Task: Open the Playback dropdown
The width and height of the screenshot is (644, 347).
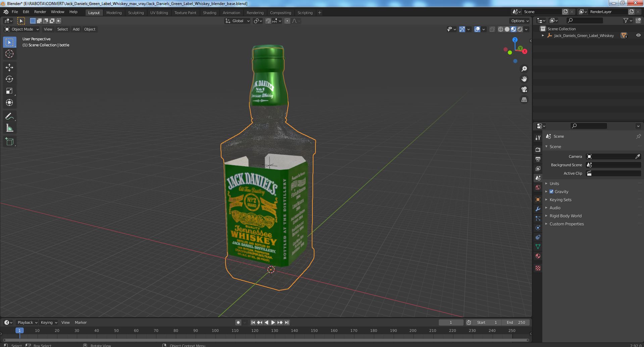Action: pyautogui.click(x=27, y=322)
